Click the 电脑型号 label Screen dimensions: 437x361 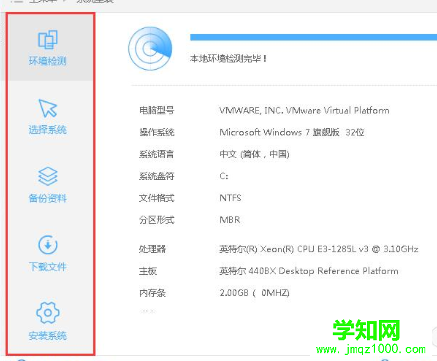coord(157,110)
